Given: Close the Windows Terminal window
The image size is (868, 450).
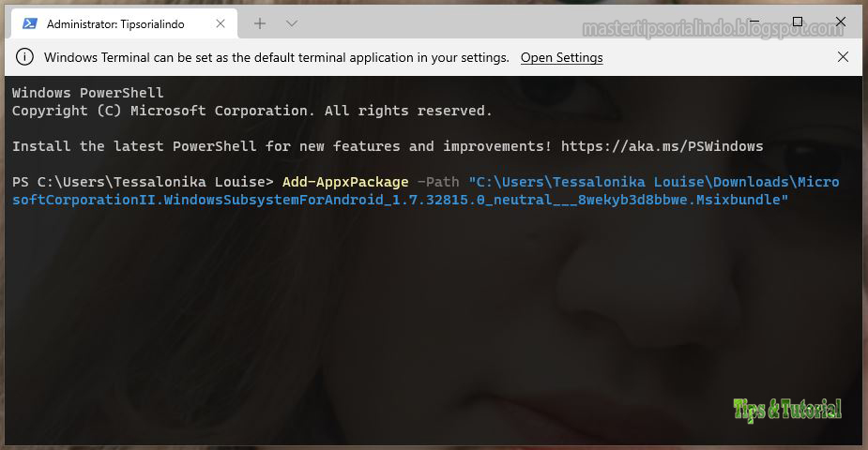Looking at the screenshot, I should point(841,22).
